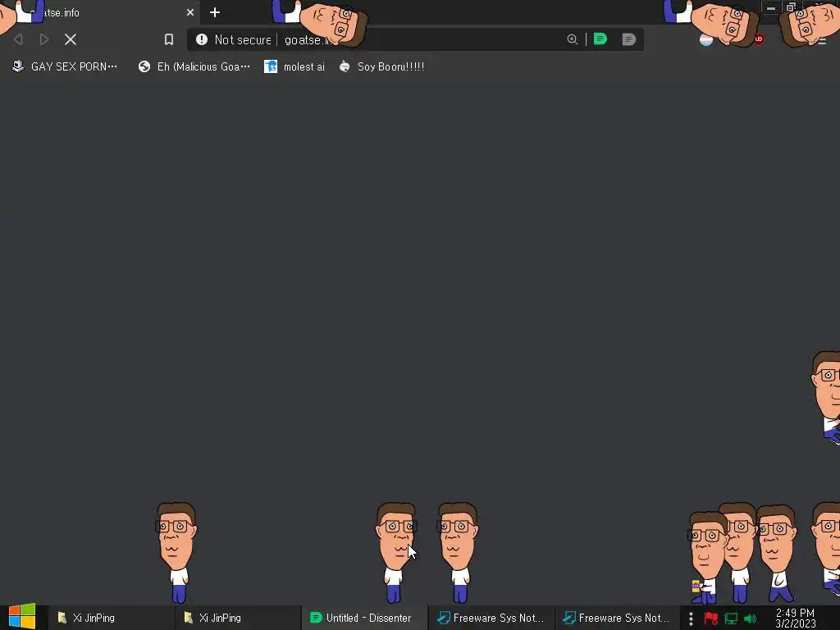Open the Windows Start button

22,617
